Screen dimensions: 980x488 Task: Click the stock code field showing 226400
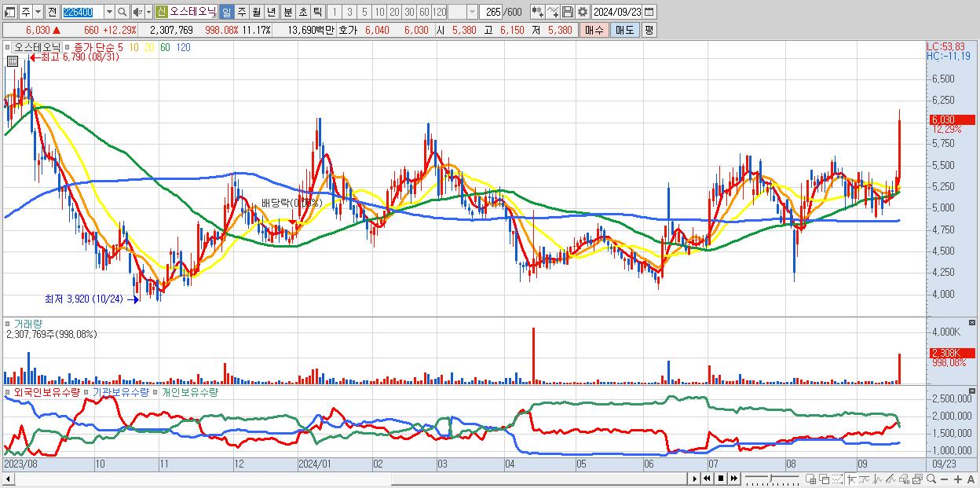(82, 12)
